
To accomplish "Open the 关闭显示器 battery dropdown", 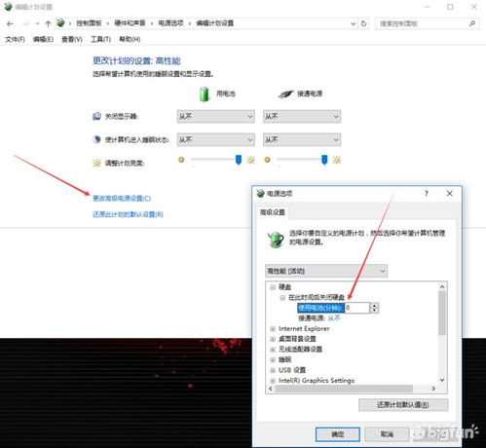I will 216,116.
